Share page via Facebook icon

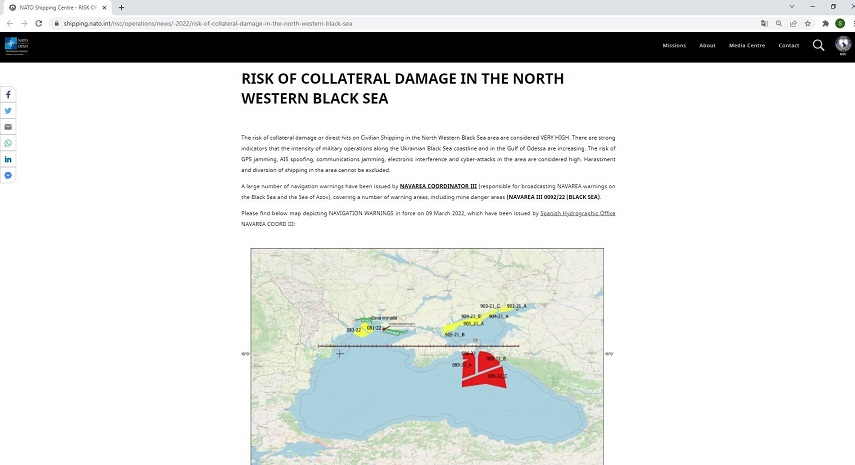pos(8,95)
